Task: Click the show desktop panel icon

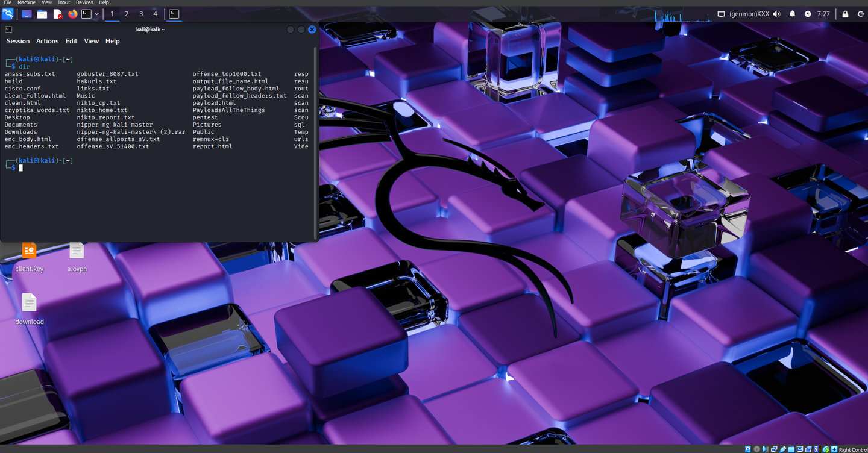Action: tap(27, 14)
